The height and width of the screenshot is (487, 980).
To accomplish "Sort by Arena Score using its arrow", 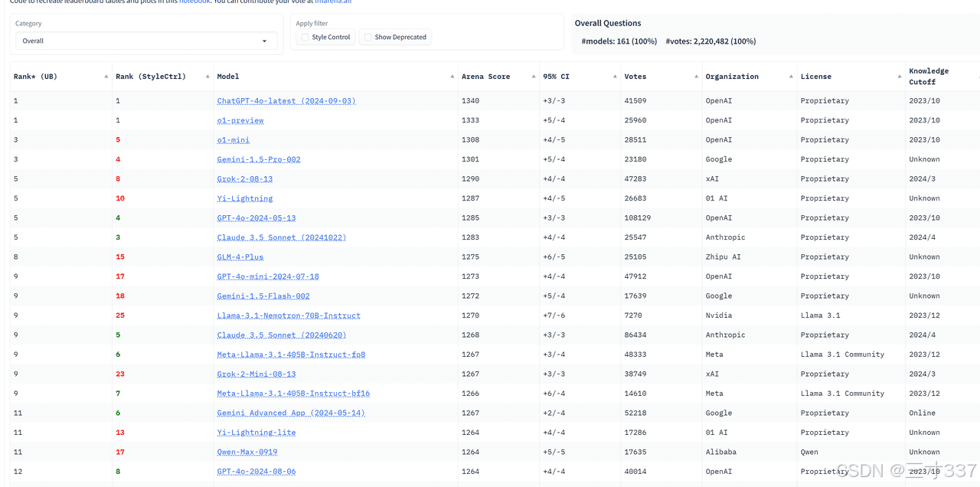I will [x=533, y=77].
